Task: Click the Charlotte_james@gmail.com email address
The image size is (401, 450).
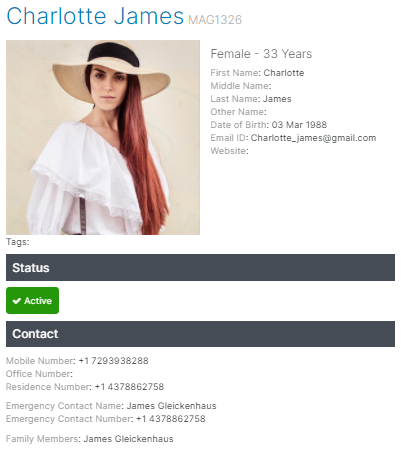Action: pos(313,138)
